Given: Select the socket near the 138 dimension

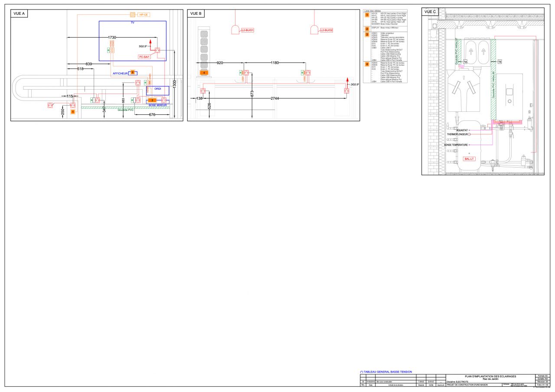Looking at the screenshot, I should (x=202, y=91).
